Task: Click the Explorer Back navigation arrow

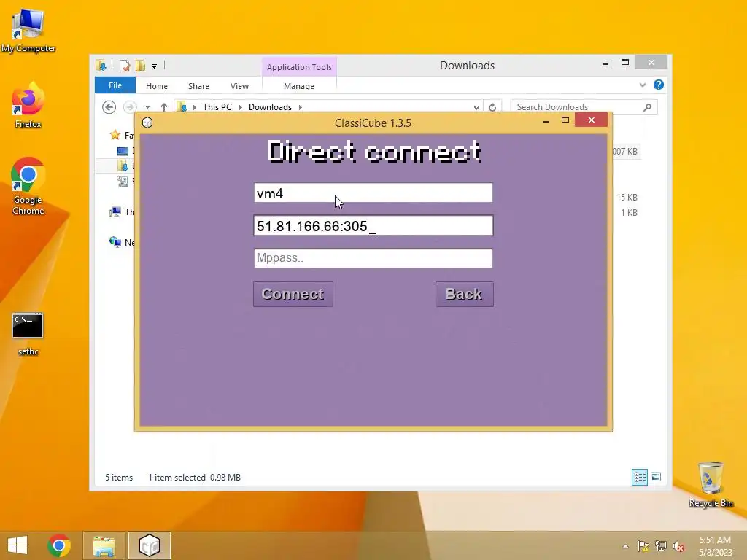Action: [x=109, y=107]
